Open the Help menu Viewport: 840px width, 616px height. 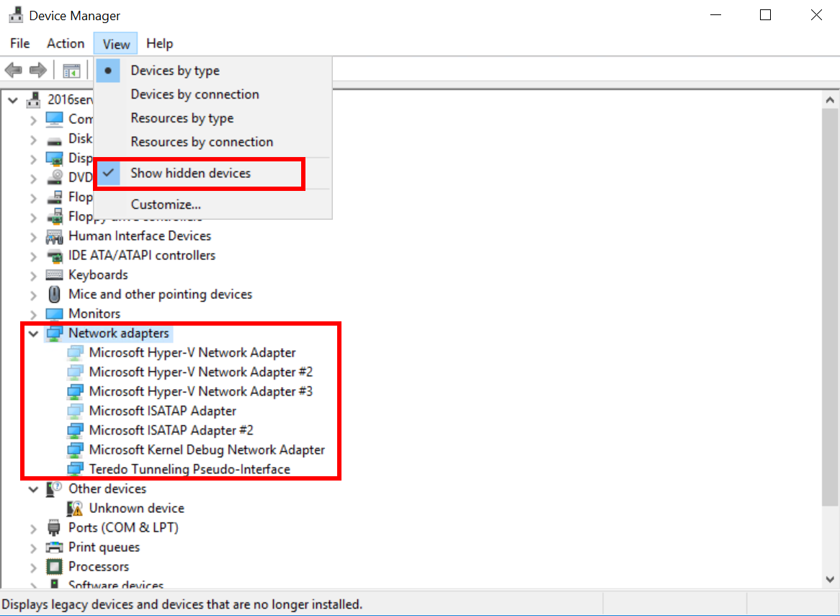tap(159, 43)
